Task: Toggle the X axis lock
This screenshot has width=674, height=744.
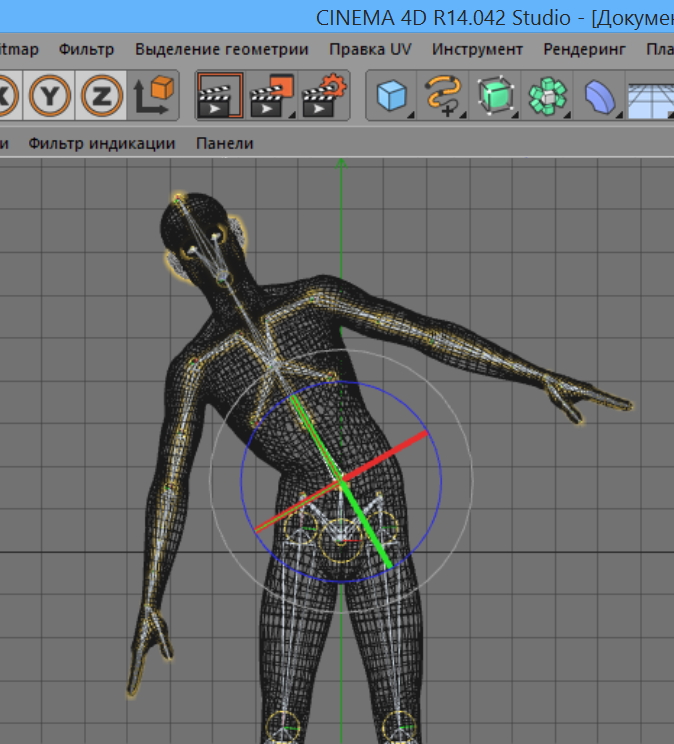Action: tap(5, 96)
